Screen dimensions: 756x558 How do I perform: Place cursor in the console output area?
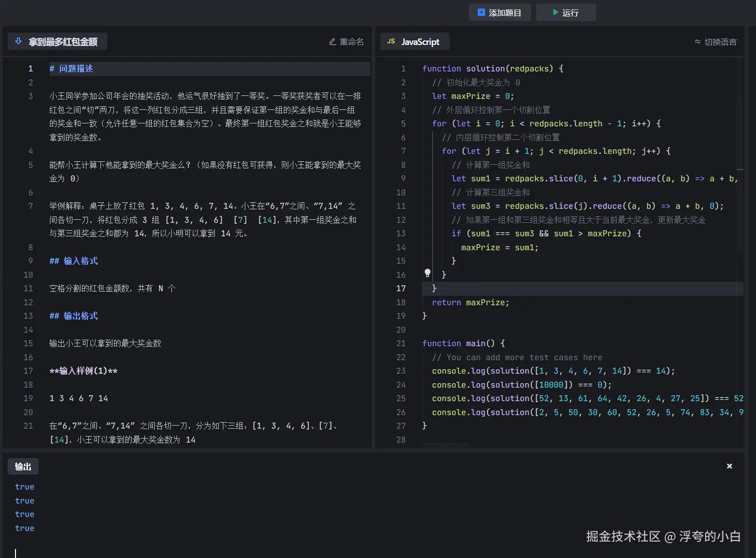(200, 510)
